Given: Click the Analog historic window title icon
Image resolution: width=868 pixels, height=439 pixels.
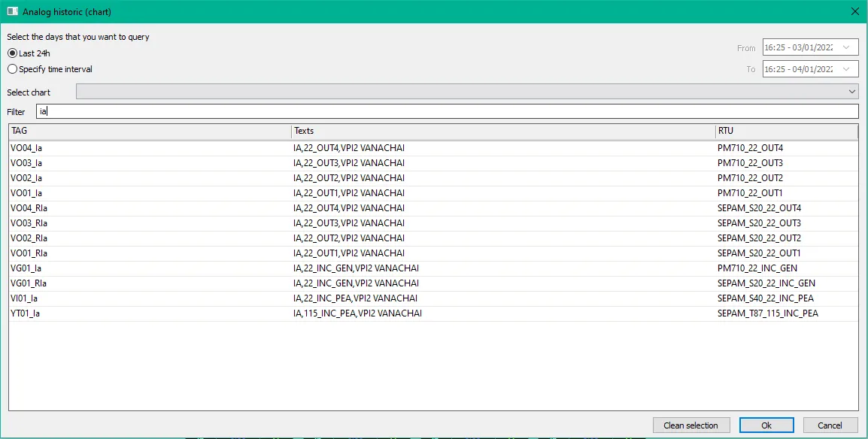Looking at the screenshot, I should click(x=12, y=11).
